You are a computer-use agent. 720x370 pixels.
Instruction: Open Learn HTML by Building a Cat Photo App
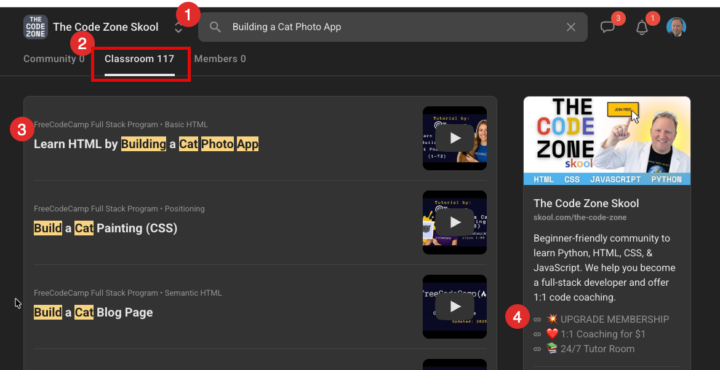(x=146, y=144)
